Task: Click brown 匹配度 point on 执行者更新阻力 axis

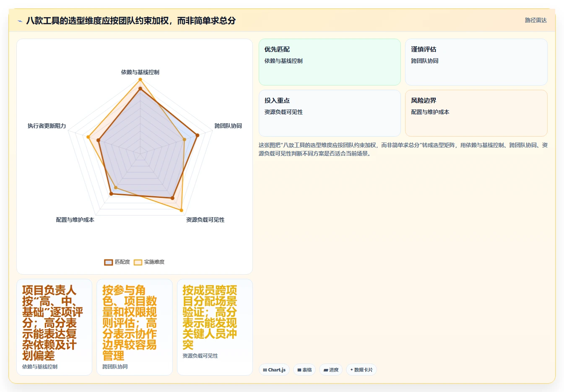Action: click(98, 140)
